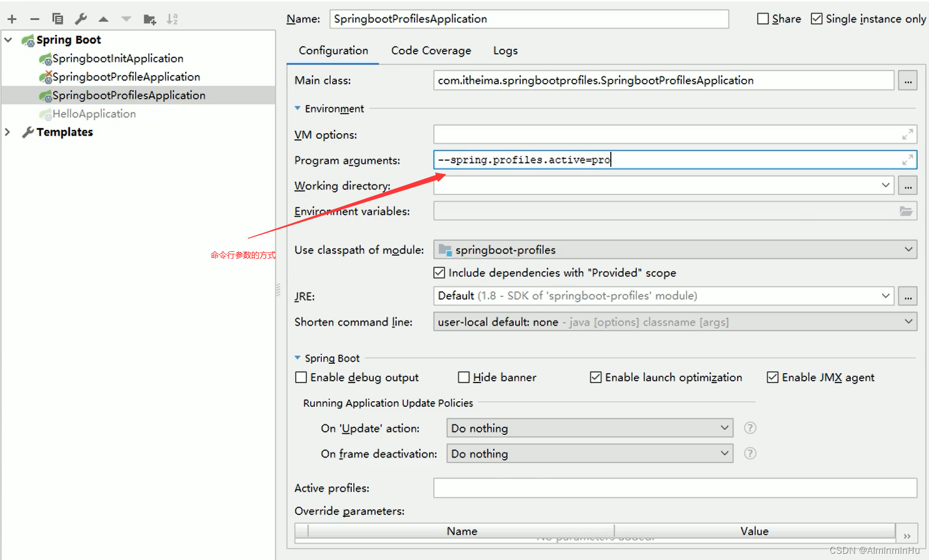The width and height of the screenshot is (929, 560).
Task: Click the Environment variables field
Action: coord(675,211)
